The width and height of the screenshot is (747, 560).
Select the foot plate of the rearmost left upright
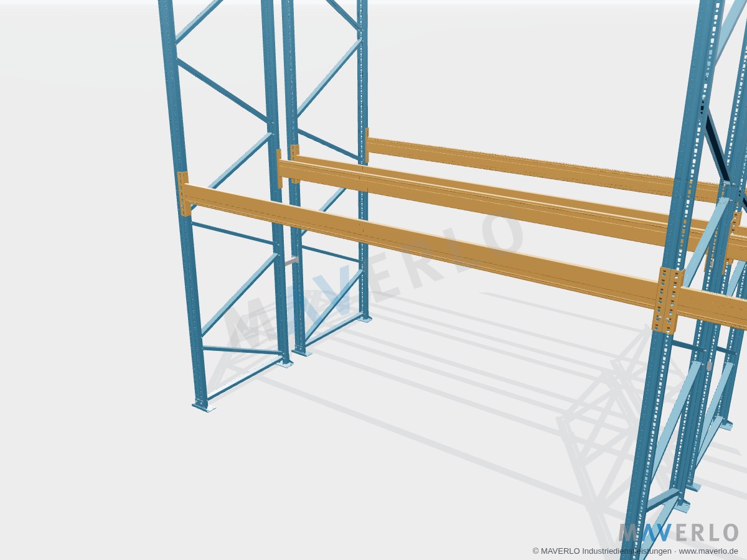365,318
